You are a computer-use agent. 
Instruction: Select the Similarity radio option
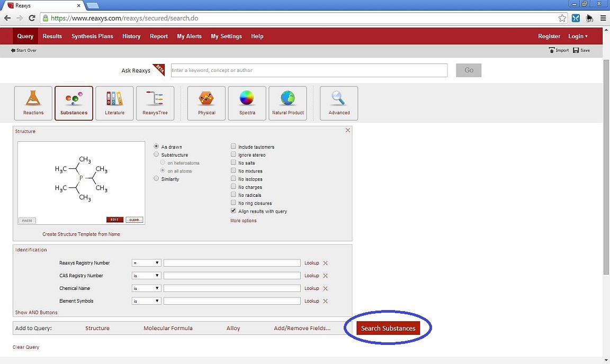click(156, 178)
